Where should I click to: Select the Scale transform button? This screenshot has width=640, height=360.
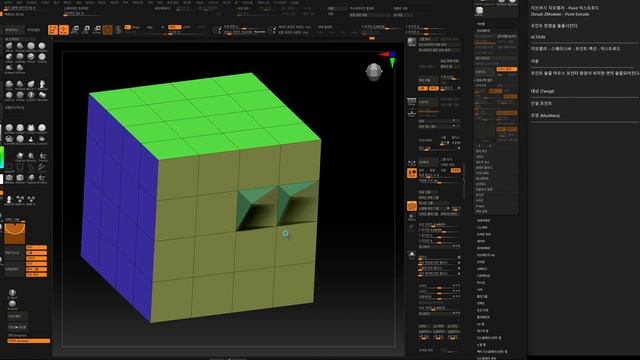(87, 29)
